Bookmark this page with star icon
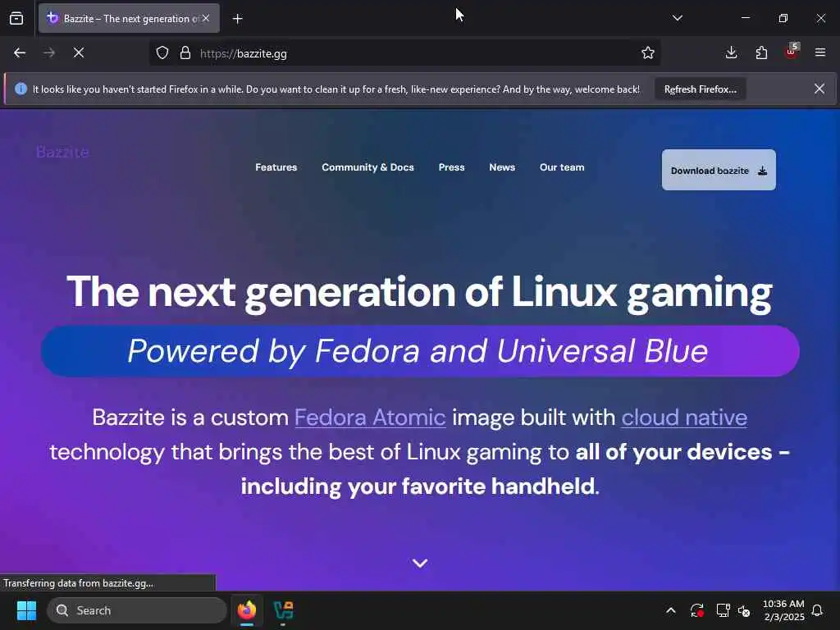 [x=648, y=53]
